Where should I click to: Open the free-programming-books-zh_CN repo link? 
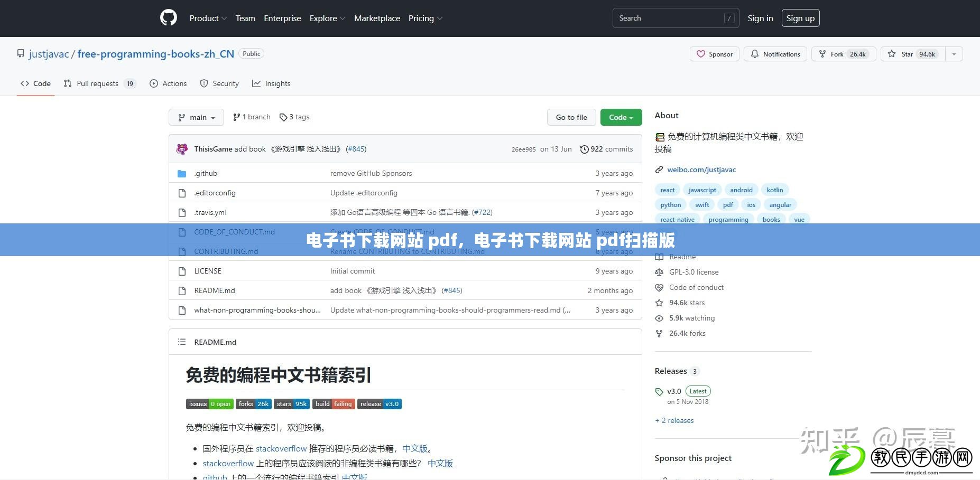pos(156,54)
